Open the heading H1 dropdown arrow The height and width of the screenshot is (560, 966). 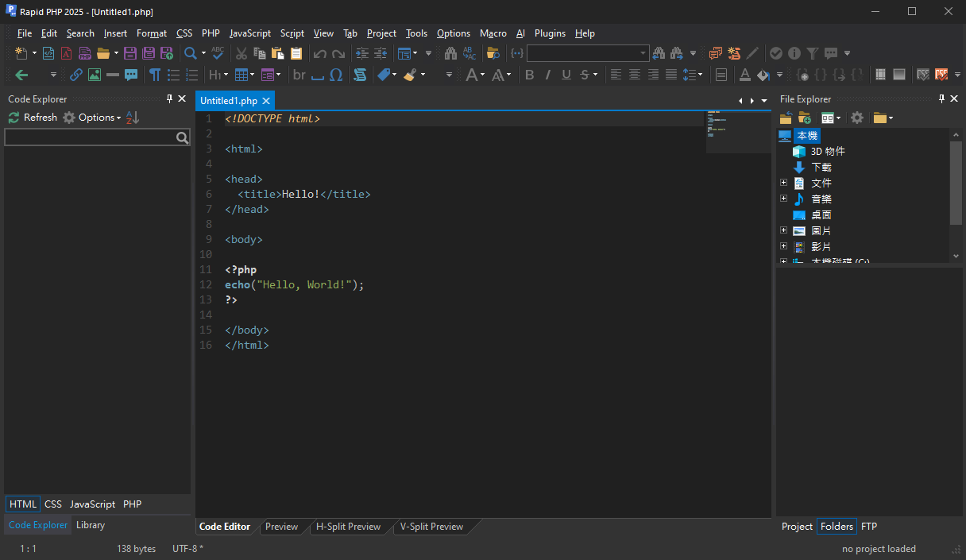(x=226, y=75)
